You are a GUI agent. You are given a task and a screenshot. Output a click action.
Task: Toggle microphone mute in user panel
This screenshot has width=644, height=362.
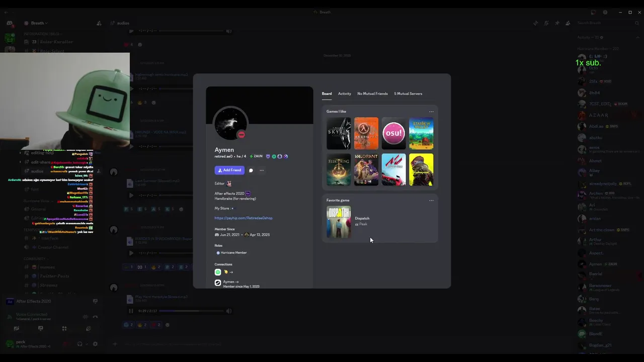pos(66,344)
